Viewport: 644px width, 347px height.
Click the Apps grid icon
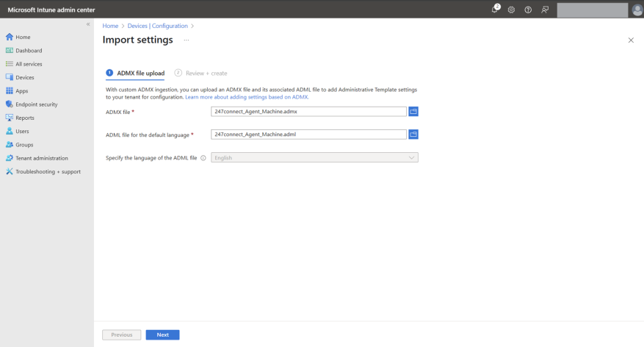point(10,90)
